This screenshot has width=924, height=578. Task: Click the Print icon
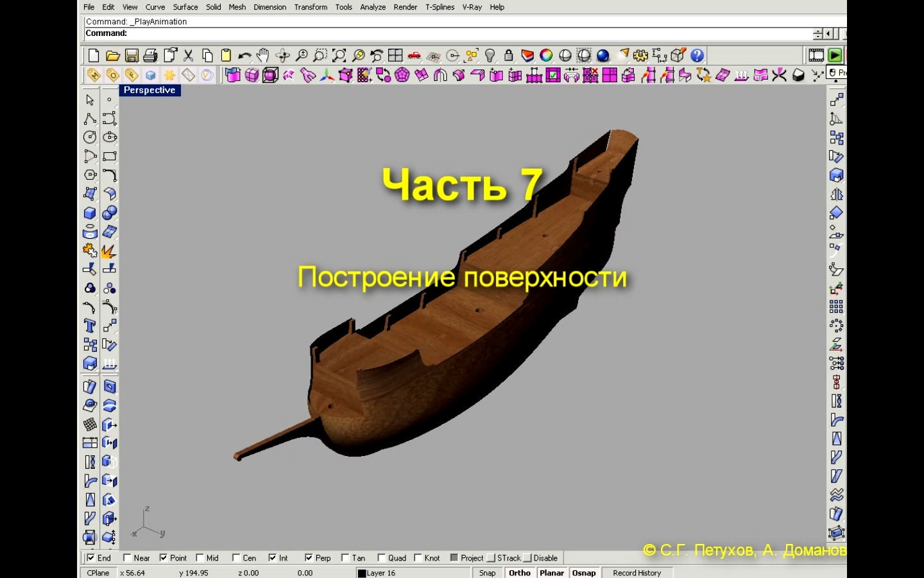[x=150, y=56]
